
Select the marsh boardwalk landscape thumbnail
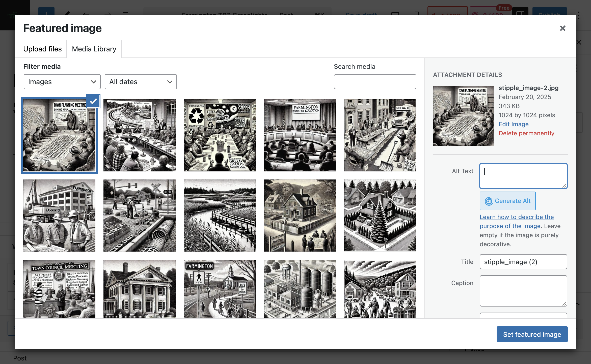tap(220, 216)
